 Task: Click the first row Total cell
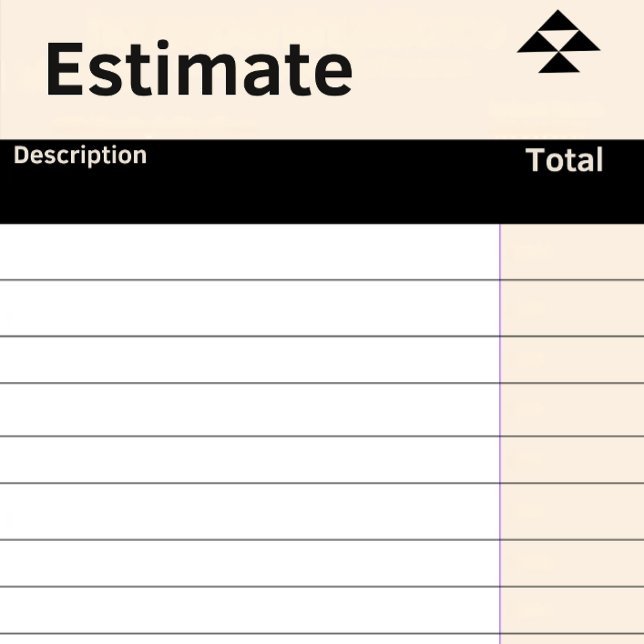click(572, 252)
